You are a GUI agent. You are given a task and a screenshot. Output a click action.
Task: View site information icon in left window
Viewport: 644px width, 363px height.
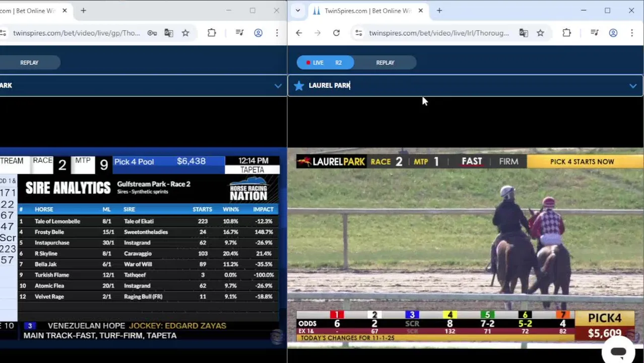tap(3, 33)
